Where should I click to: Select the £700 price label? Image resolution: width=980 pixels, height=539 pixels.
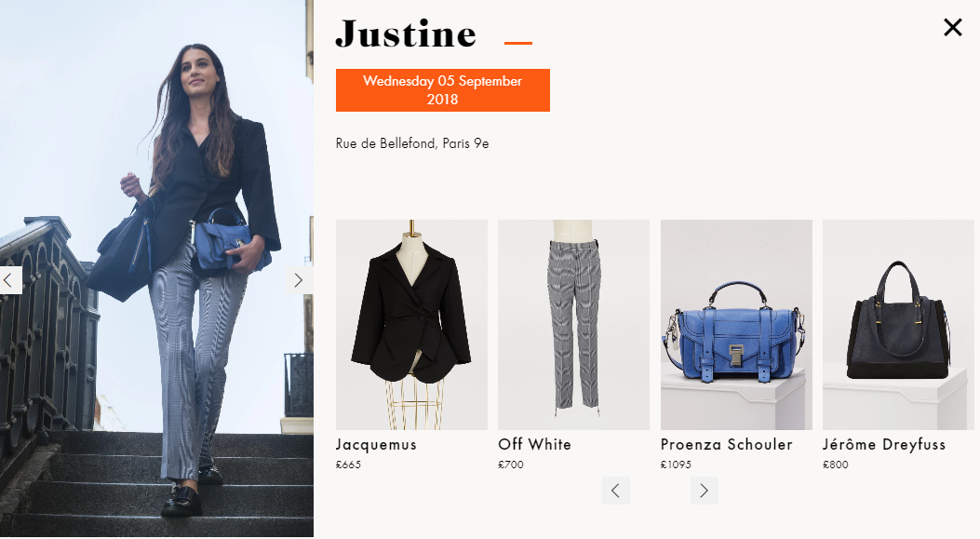511,465
